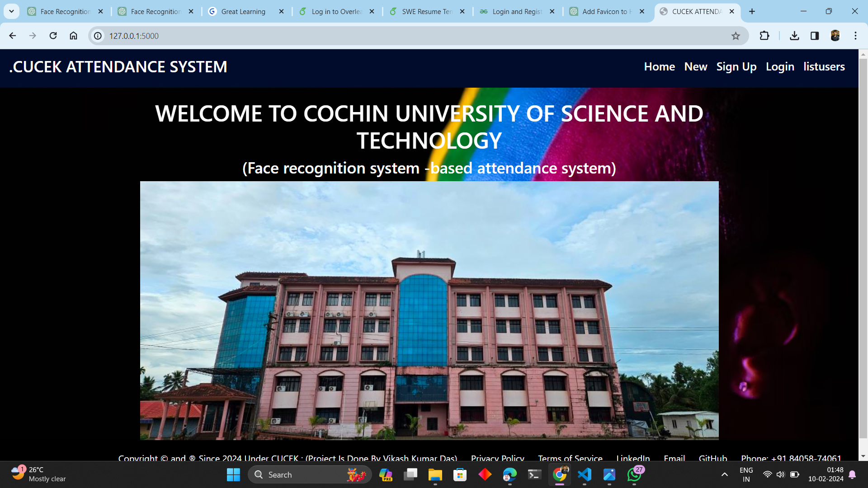The width and height of the screenshot is (868, 488).
Task: Open the Chrome downloads icon
Action: click(794, 36)
